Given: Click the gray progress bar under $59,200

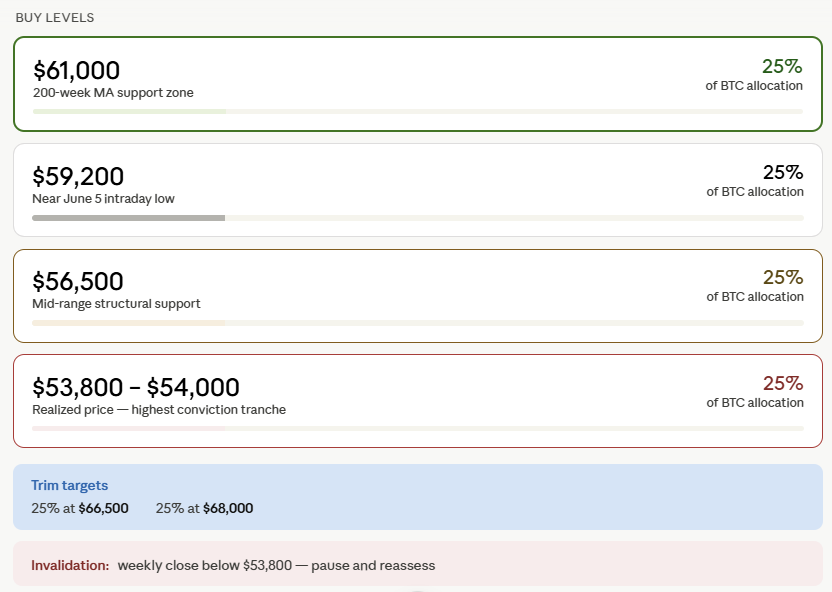Looking at the screenshot, I should 128,218.
